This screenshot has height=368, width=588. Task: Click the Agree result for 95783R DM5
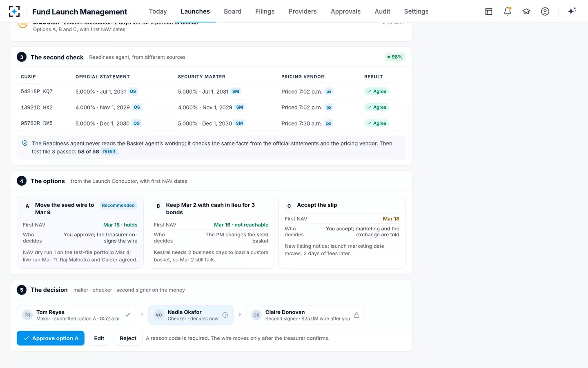point(376,123)
